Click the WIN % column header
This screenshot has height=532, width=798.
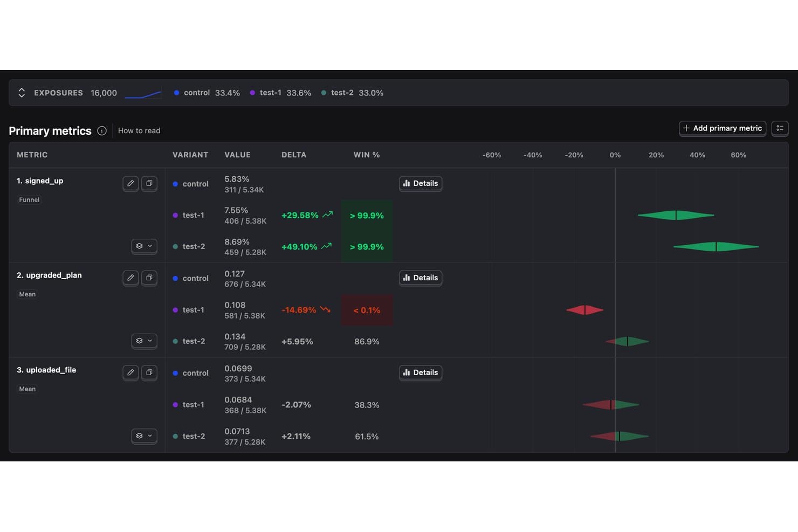(367, 155)
